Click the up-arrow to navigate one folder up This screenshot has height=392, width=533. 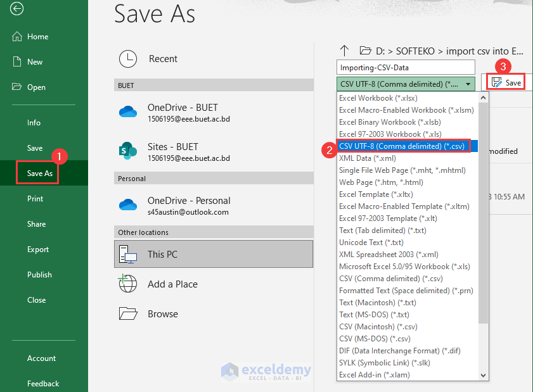tap(343, 51)
